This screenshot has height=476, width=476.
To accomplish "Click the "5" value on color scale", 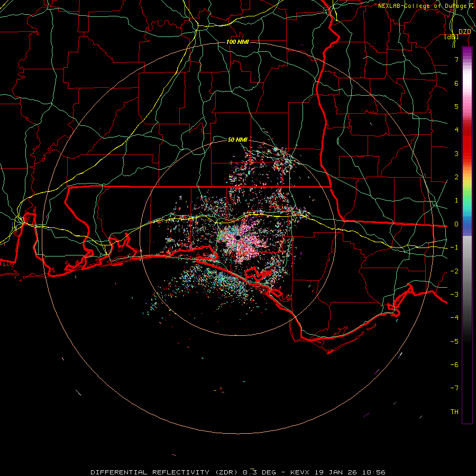I will pyautogui.click(x=456, y=106).
